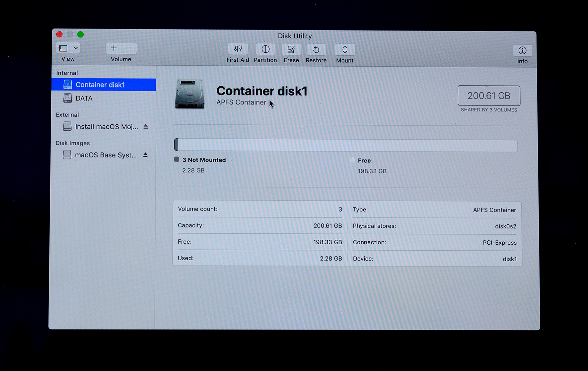Add a new APFS volume
Image resolution: width=588 pixels, height=371 pixels.
[113, 48]
